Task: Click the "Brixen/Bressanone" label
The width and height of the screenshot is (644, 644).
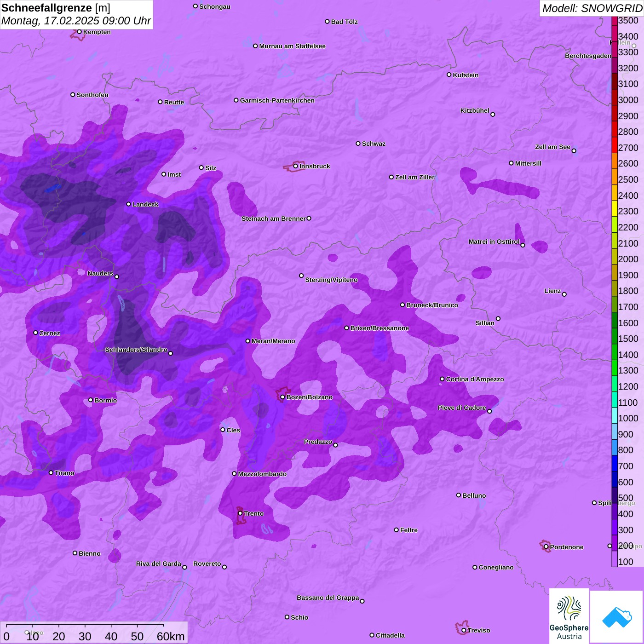Action: 380,328
